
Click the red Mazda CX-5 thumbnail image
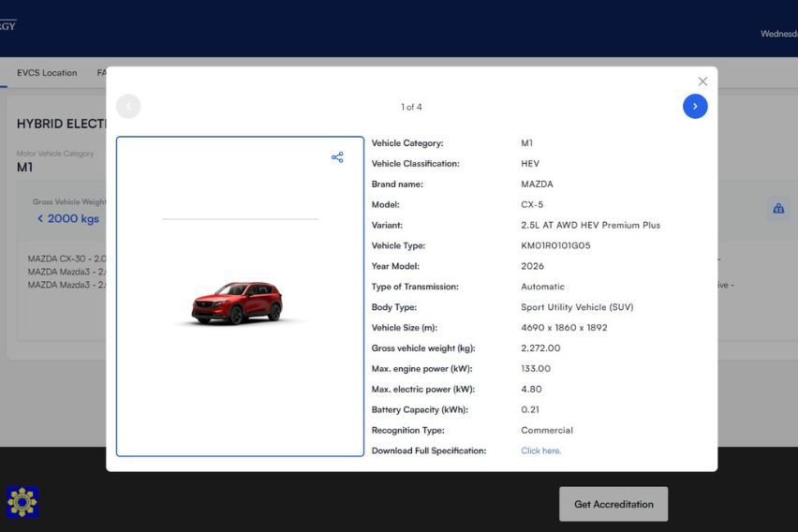(x=237, y=303)
